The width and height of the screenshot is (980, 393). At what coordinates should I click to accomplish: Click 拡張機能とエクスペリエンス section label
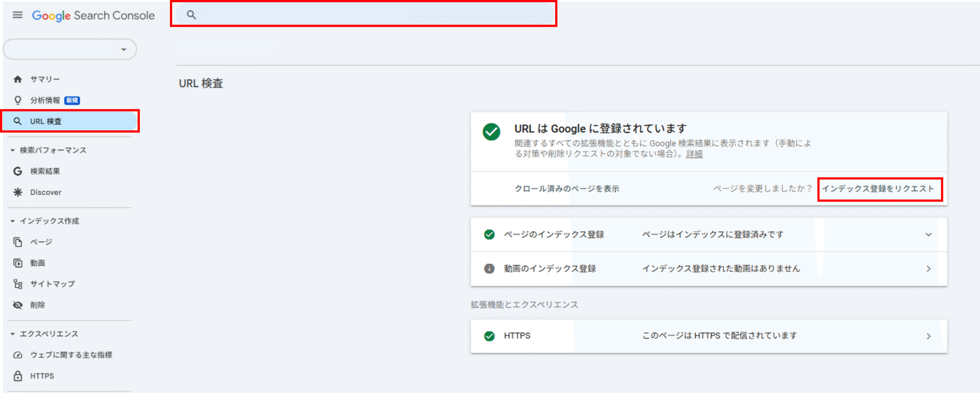pyautogui.click(x=524, y=305)
